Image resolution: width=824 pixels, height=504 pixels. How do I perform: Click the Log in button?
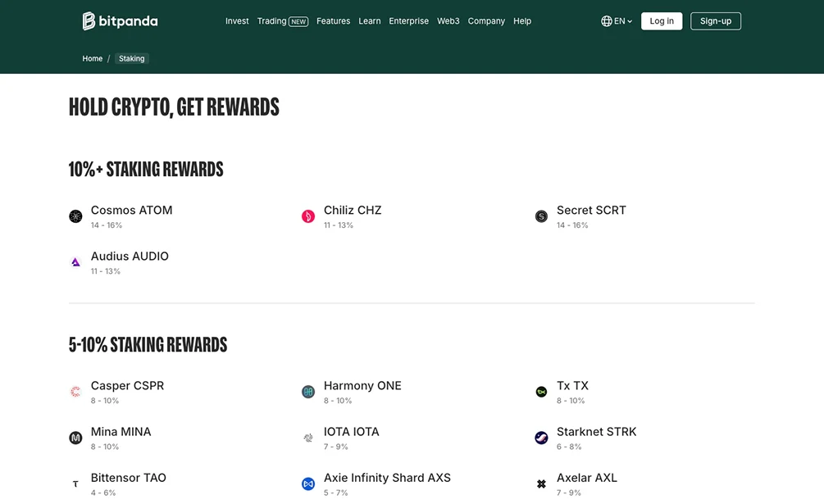[662, 21]
